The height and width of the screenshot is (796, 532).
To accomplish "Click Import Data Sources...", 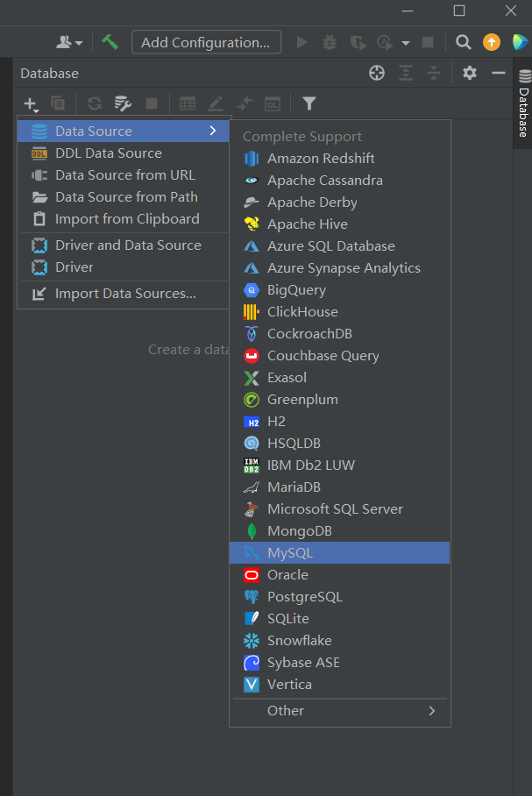I will tap(124, 294).
